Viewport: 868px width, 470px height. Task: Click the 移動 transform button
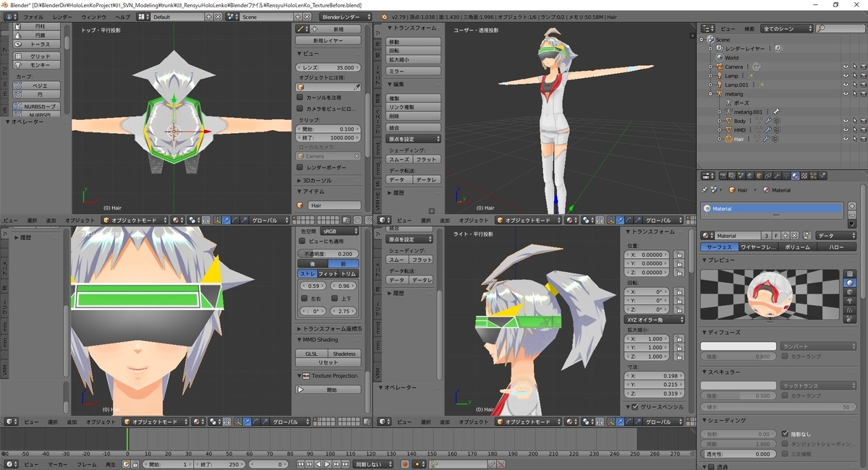414,42
